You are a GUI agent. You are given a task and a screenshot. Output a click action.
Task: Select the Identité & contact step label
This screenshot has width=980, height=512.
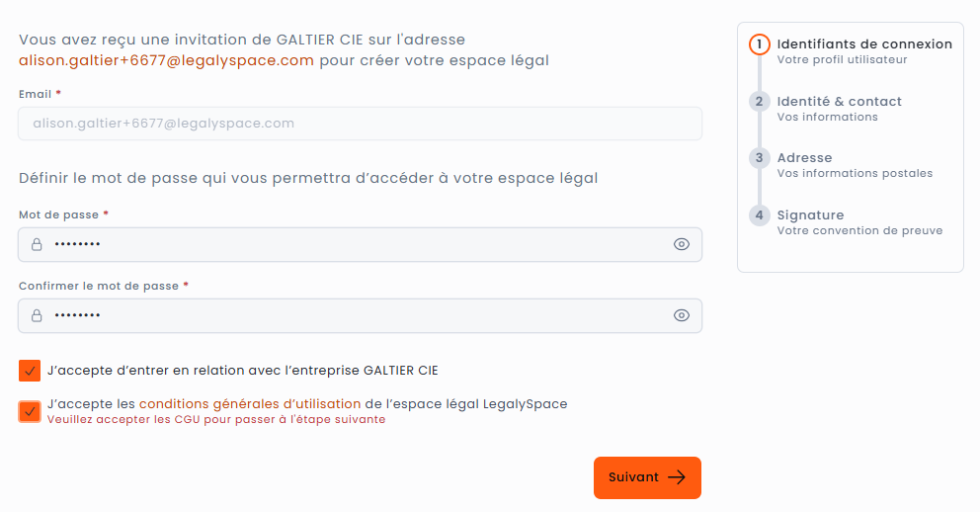[x=839, y=101]
